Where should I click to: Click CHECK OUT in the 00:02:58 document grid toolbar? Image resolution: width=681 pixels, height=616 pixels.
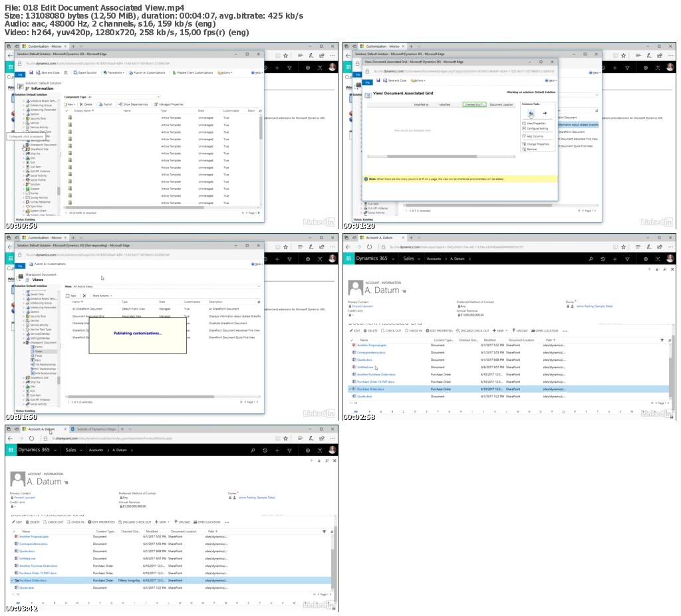[x=391, y=331]
